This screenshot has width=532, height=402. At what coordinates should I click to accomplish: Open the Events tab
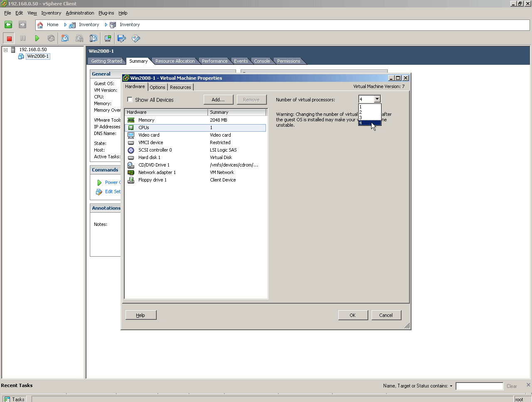coord(241,61)
